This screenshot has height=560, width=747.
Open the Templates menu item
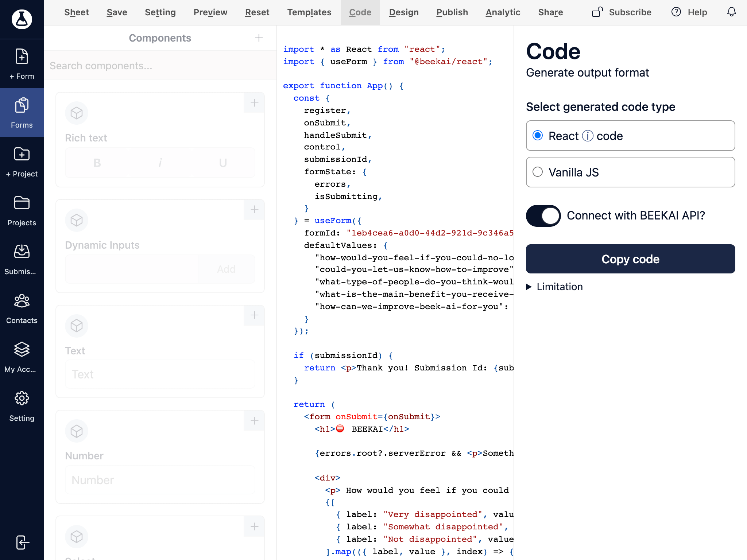[x=309, y=12]
